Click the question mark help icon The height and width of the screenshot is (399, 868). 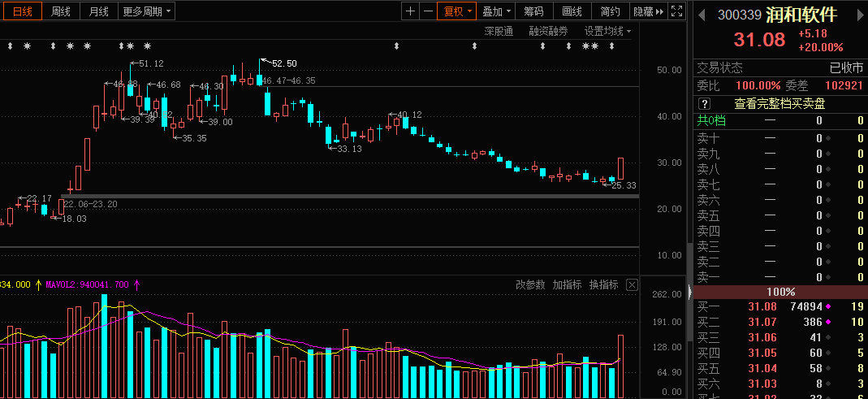coord(704,104)
